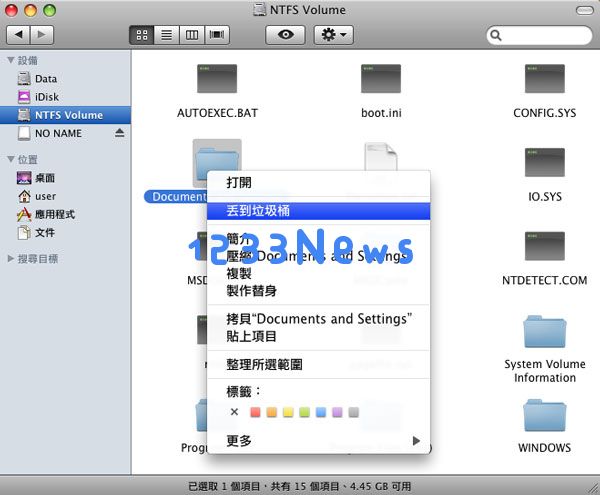This screenshot has width=600, height=495.
Task: Remove label with the X
Action: 235,412
